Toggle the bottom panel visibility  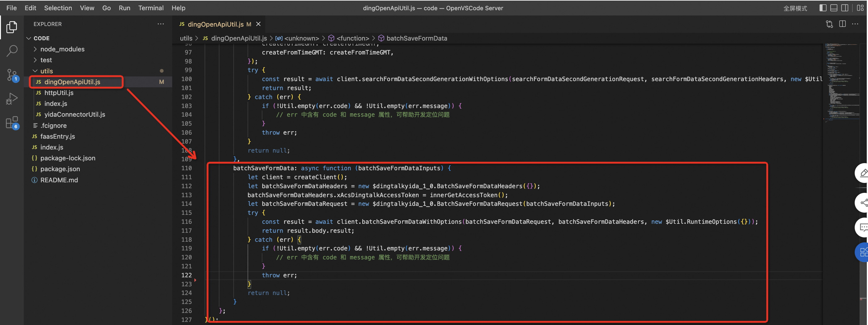point(834,8)
